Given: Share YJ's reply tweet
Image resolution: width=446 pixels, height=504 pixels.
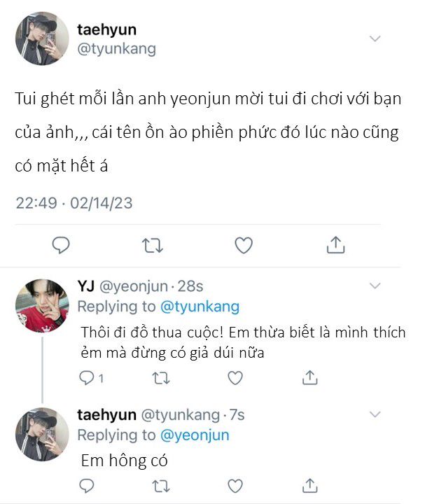Looking at the screenshot, I should [x=309, y=378].
